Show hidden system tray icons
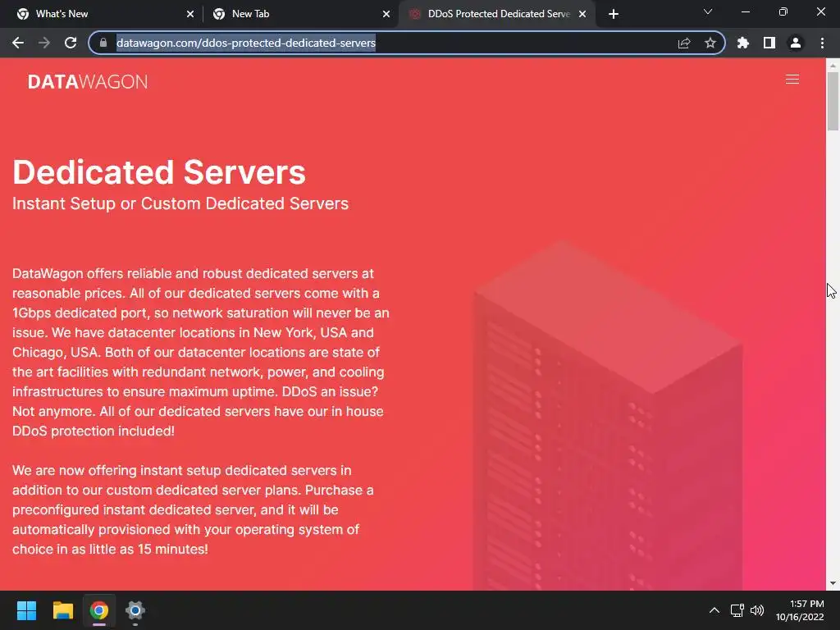The image size is (840, 630). (x=714, y=610)
